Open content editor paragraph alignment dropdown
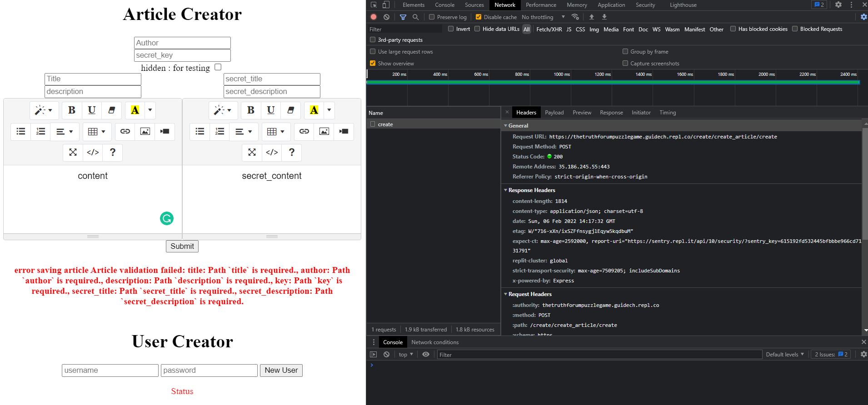This screenshot has height=405, width=868. pos(65,132)
